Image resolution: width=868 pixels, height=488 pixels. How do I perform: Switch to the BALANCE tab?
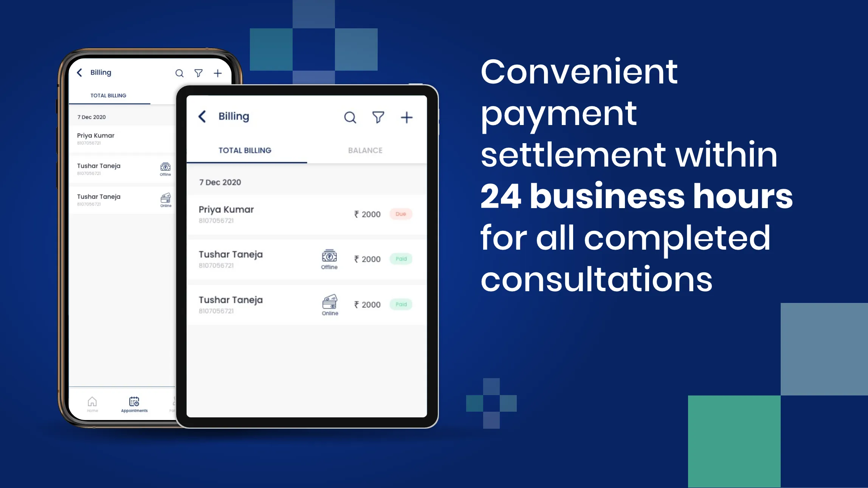pyautogui.click(x=365, y=150)
